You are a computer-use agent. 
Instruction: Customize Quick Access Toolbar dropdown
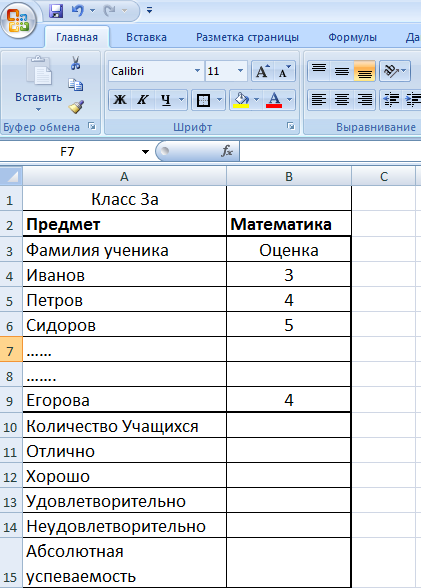150,10
